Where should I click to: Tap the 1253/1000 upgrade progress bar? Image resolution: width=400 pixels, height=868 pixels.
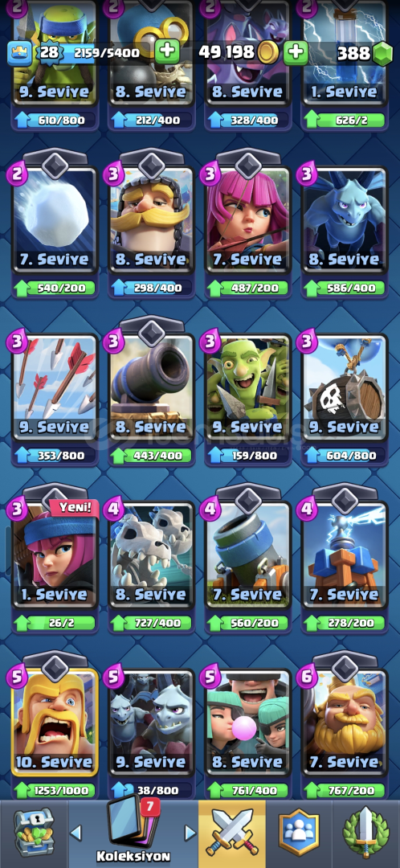click(55, 791)
